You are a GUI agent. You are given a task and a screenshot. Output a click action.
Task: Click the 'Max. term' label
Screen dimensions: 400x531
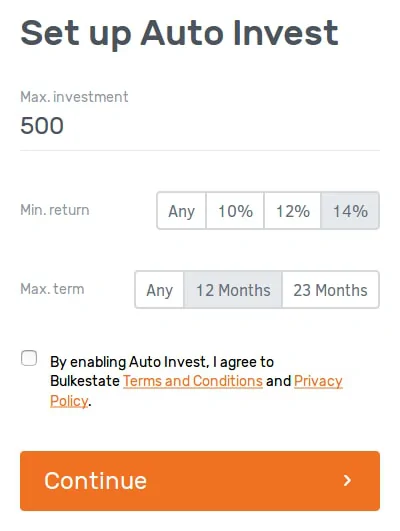pyautogui.click(x=52, y=289)
